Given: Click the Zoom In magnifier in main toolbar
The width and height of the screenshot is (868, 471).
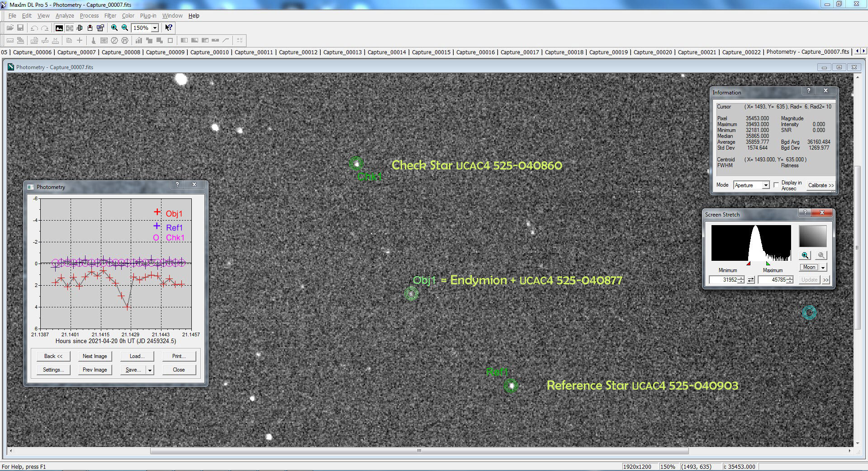Looking at the screenshot, I should [114, 28].
